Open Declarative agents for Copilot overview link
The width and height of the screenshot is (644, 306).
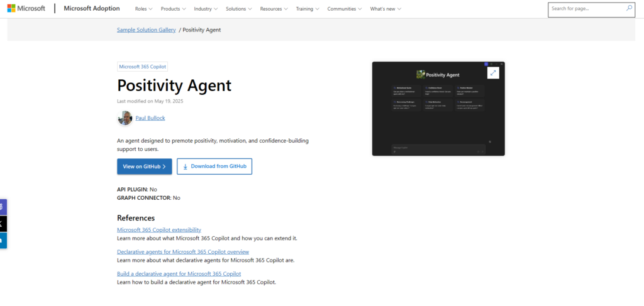[183, 252]
